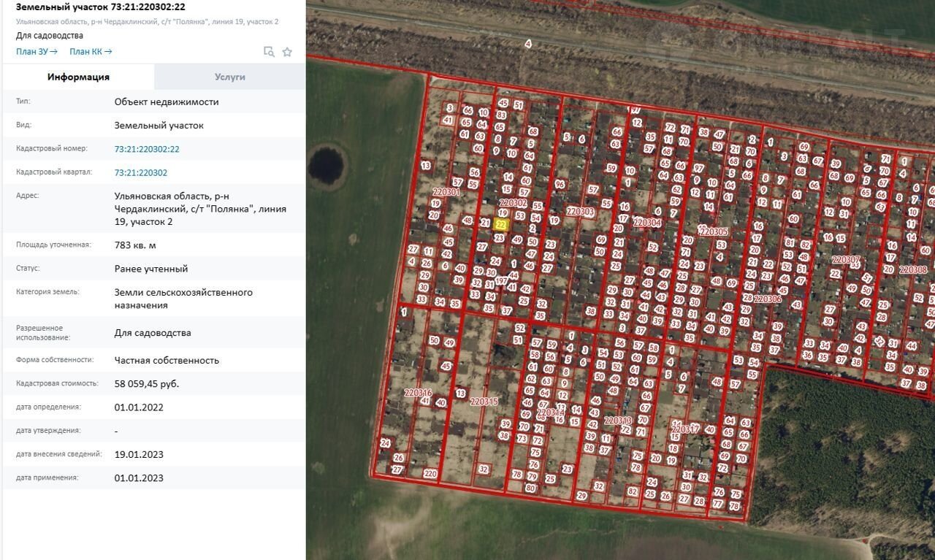
Task: Click quarter label 220317 on the map
Action: pyautogui.click(x=685, y=429)
